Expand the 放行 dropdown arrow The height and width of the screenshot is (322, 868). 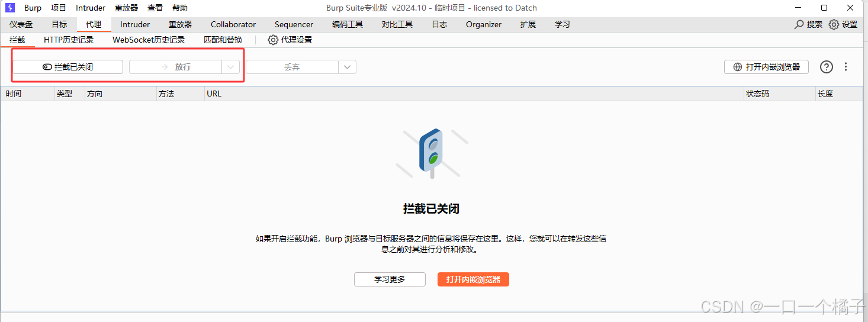click(230, 67)
